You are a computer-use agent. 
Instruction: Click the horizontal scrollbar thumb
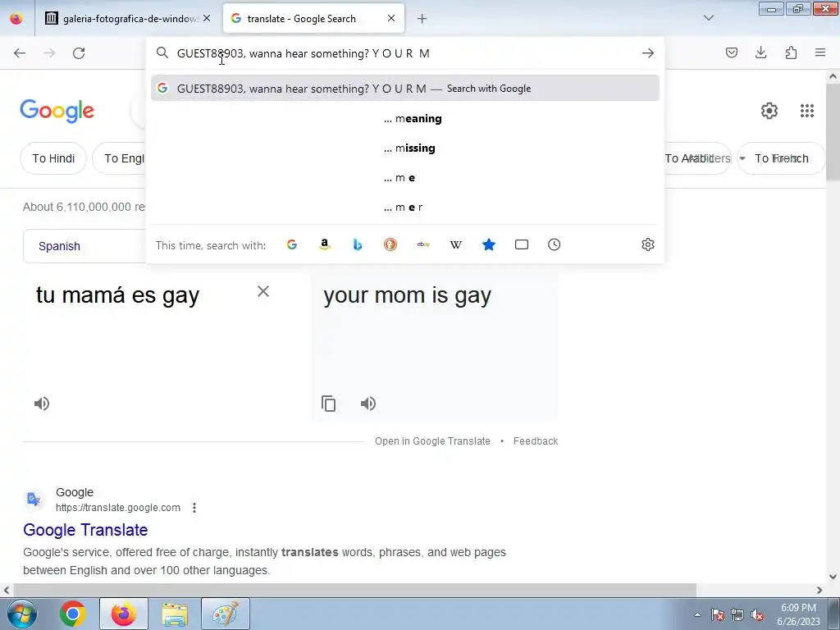354,590
